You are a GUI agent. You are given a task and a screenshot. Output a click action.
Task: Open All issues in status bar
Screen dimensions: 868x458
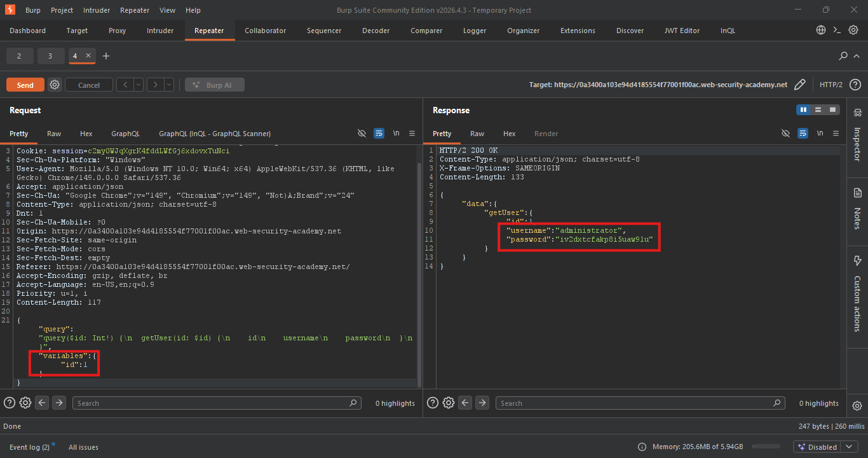pos(83,447)
